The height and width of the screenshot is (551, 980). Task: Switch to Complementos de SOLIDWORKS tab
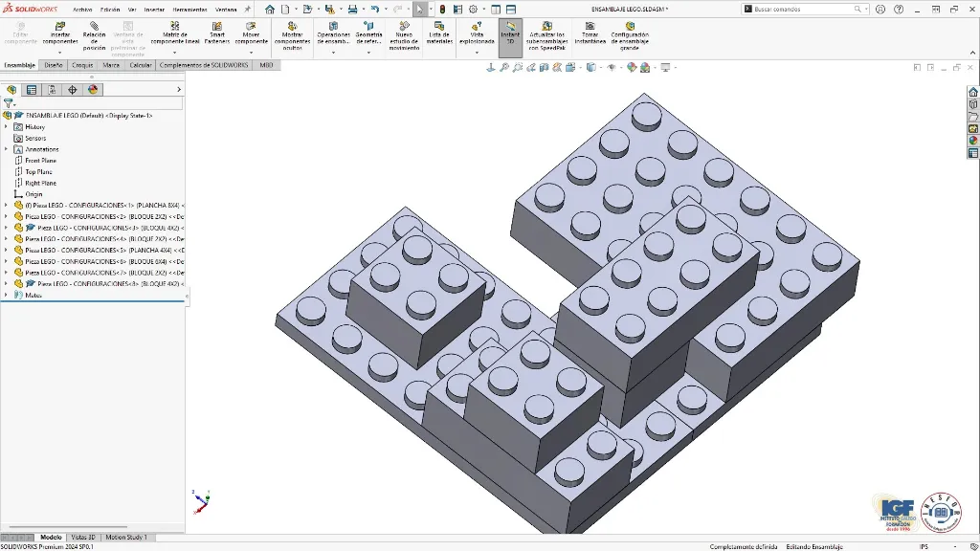[x=204, y=65]
